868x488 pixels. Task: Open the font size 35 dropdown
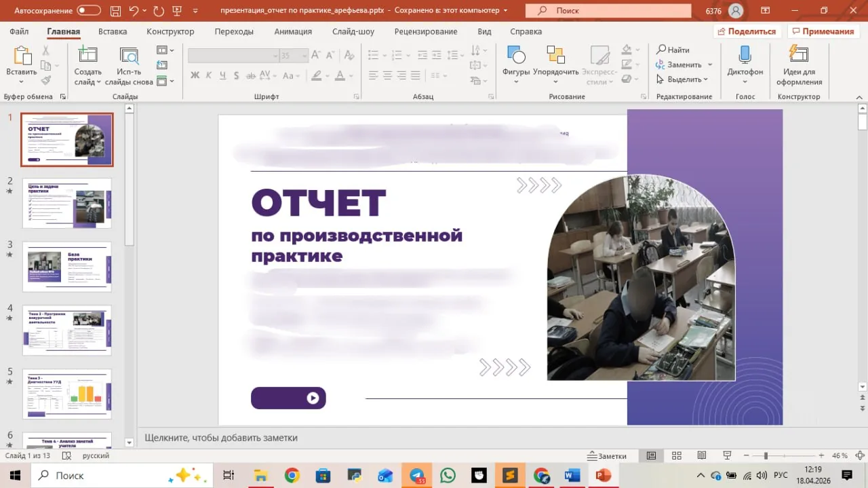pos(304,56)
